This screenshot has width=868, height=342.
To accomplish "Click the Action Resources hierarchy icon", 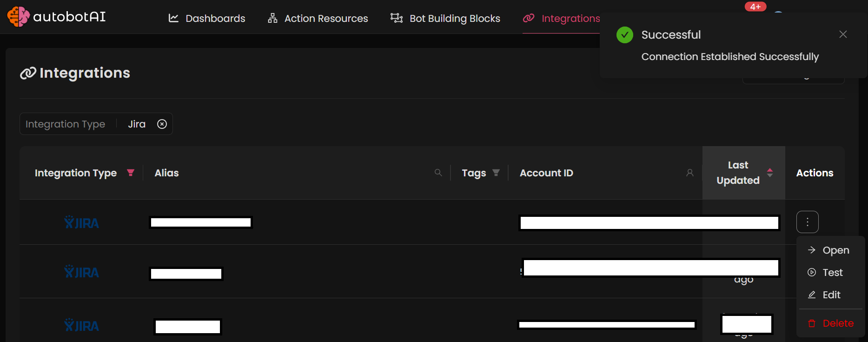I will (272, 18).
